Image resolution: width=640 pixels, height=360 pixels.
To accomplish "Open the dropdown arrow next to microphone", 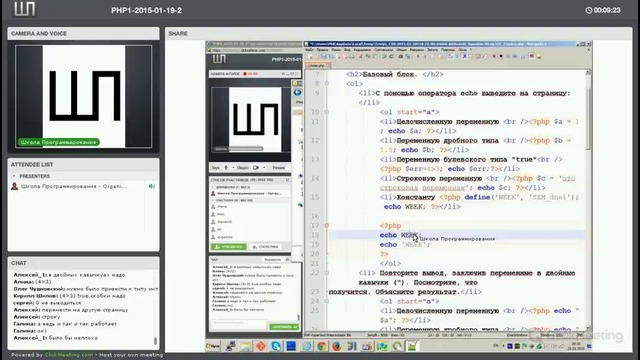I will (x=233, y=167).
